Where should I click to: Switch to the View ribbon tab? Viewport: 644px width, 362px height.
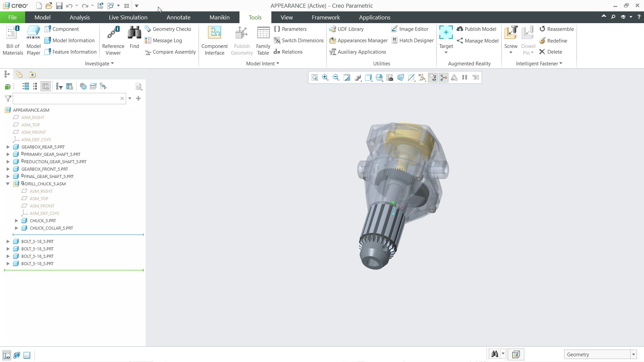pos(287,17)
